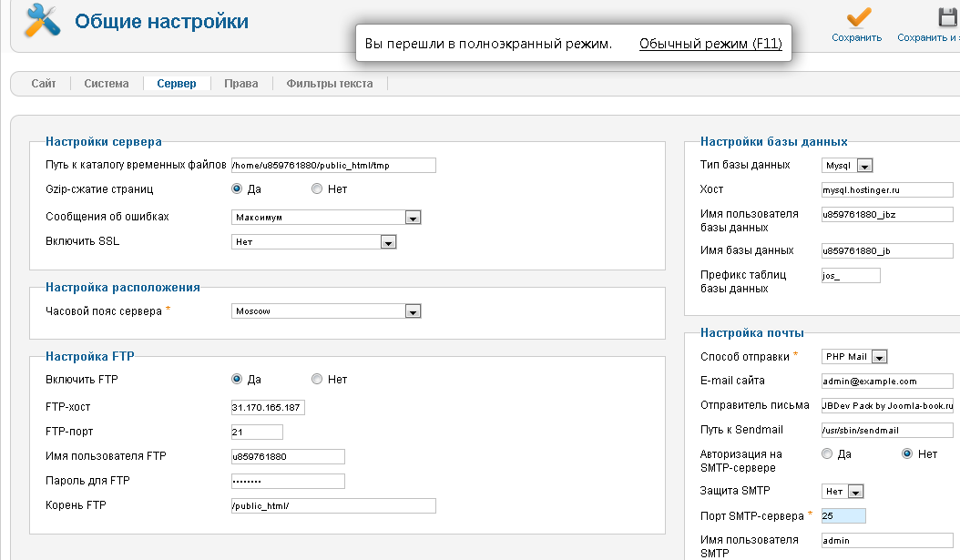Click the Save checkmark icon
Viewport: 960px width, 560px height.
point(857,18)
